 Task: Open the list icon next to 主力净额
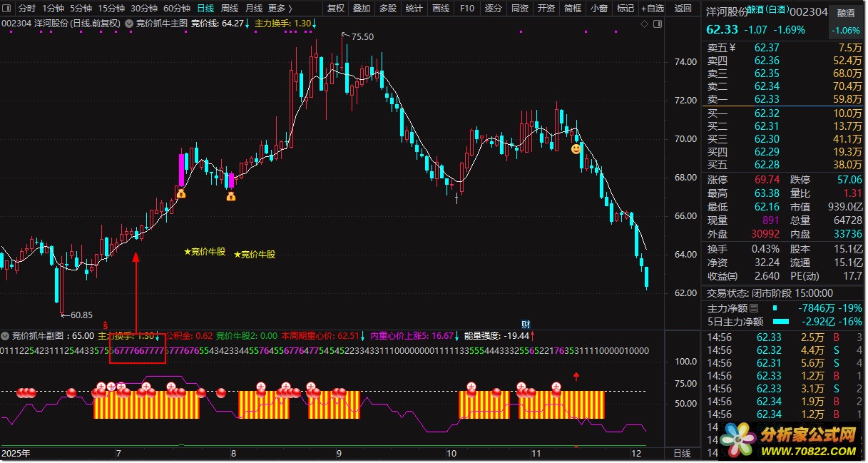(x=754, y=309)
